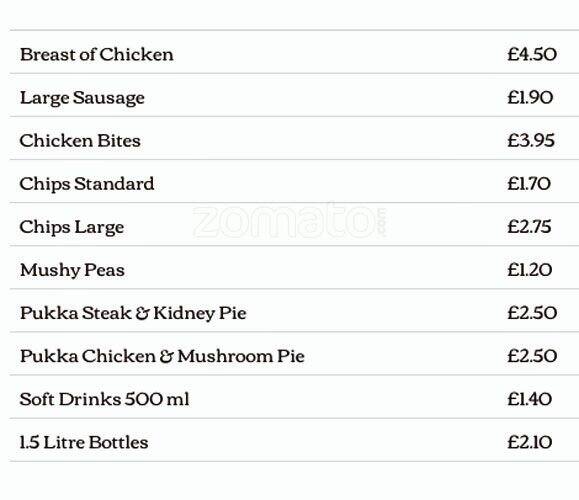The image size is (579, 500).
Task: Select Soft Drinks 500 ml item
Action: [105, 399]
